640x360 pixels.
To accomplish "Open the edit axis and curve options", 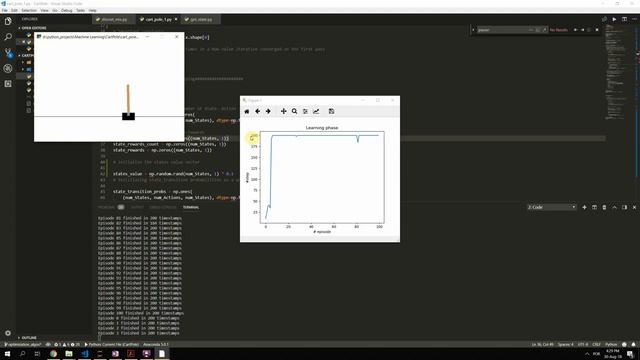I will coord(316,111).
